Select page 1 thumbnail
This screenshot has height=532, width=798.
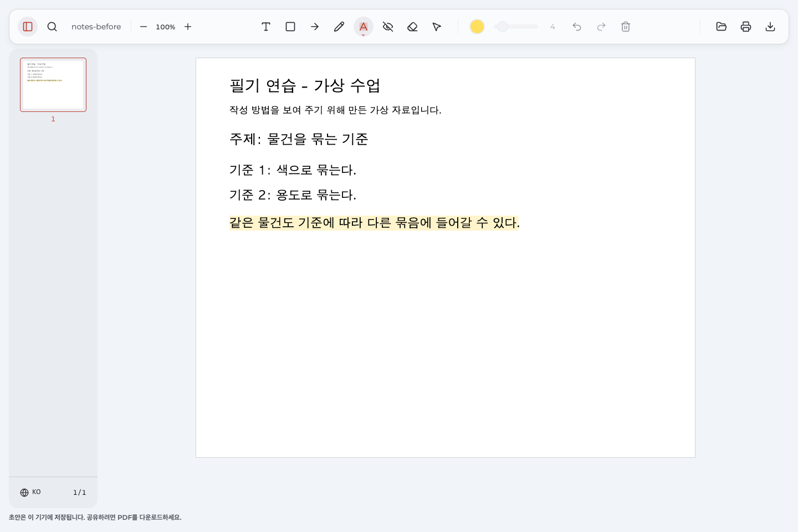click(x=53, y=85)
